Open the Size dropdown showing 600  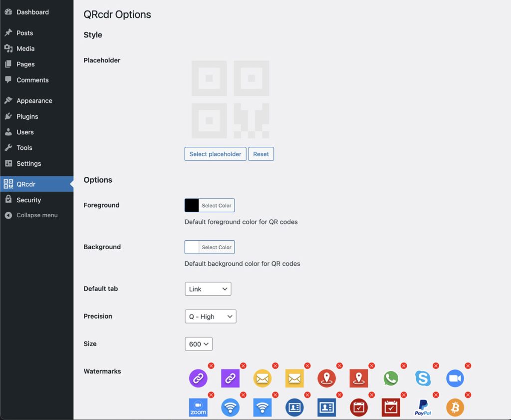pos(198,344)
